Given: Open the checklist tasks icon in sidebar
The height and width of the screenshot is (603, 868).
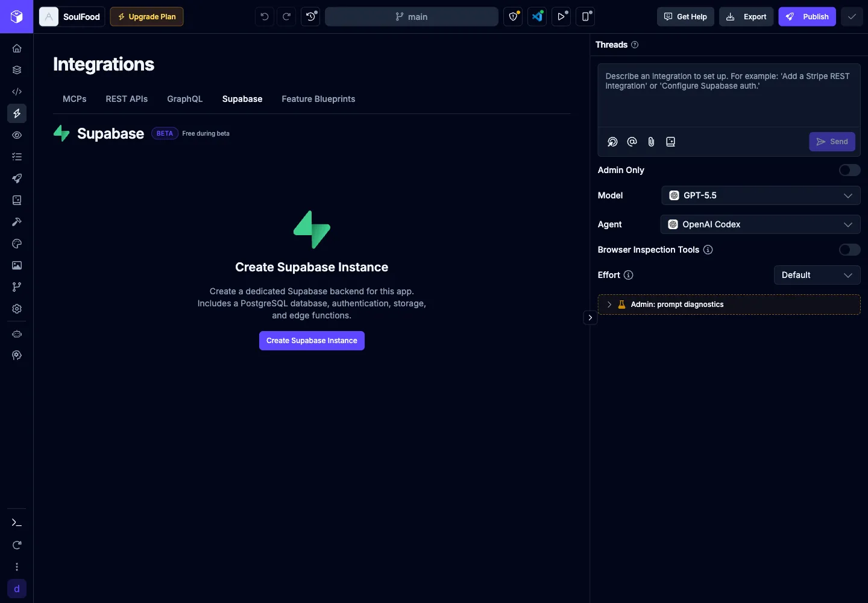Looking at the screenshot, I should [17, 157].
